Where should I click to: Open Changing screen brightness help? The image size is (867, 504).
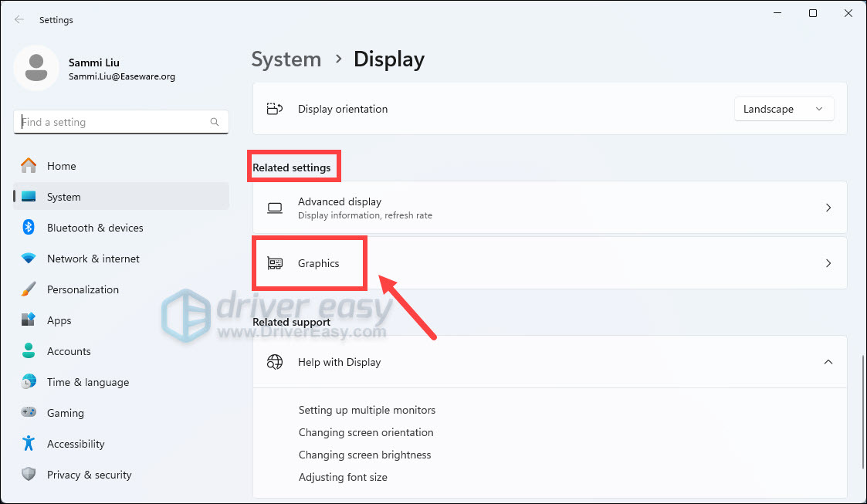coord(364,455)
